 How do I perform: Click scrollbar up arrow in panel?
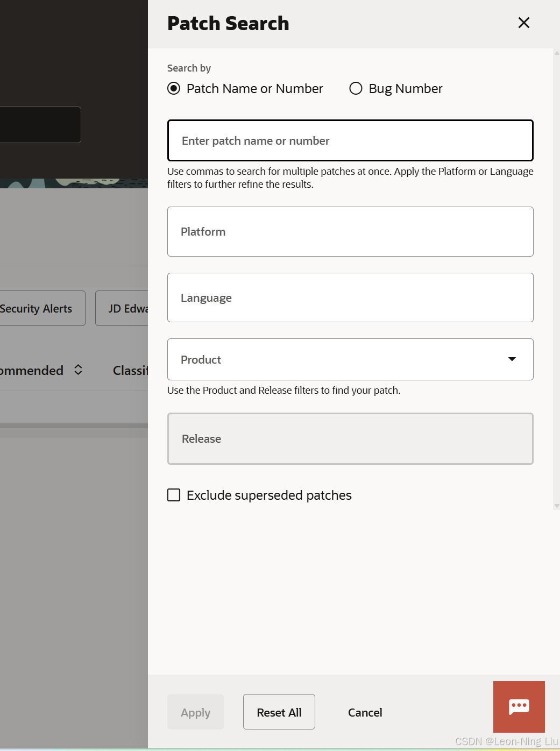(557, 53)
